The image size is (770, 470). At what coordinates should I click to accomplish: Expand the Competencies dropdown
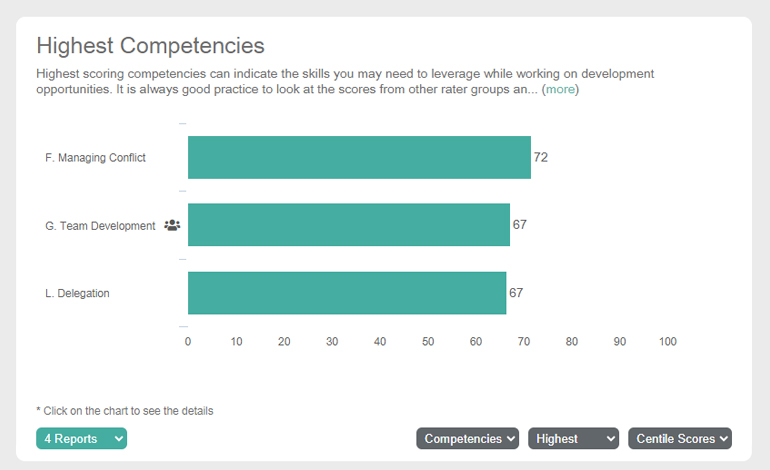[x=468, y=439]
